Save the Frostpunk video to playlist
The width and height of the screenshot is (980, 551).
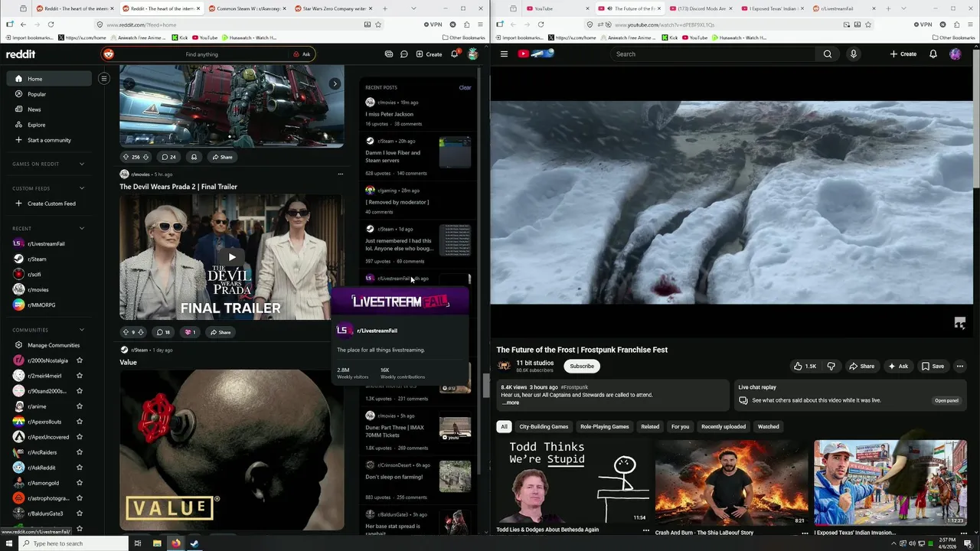click(933, 367)
